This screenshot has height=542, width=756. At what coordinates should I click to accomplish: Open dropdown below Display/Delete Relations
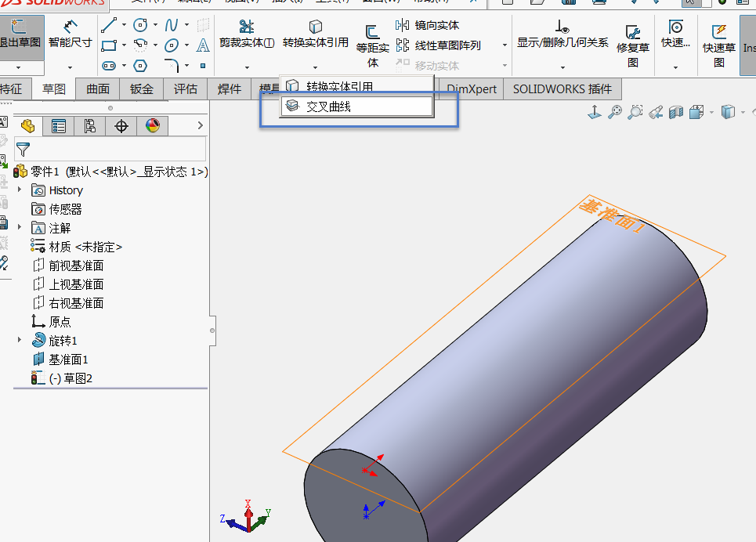tap(562, 67)
